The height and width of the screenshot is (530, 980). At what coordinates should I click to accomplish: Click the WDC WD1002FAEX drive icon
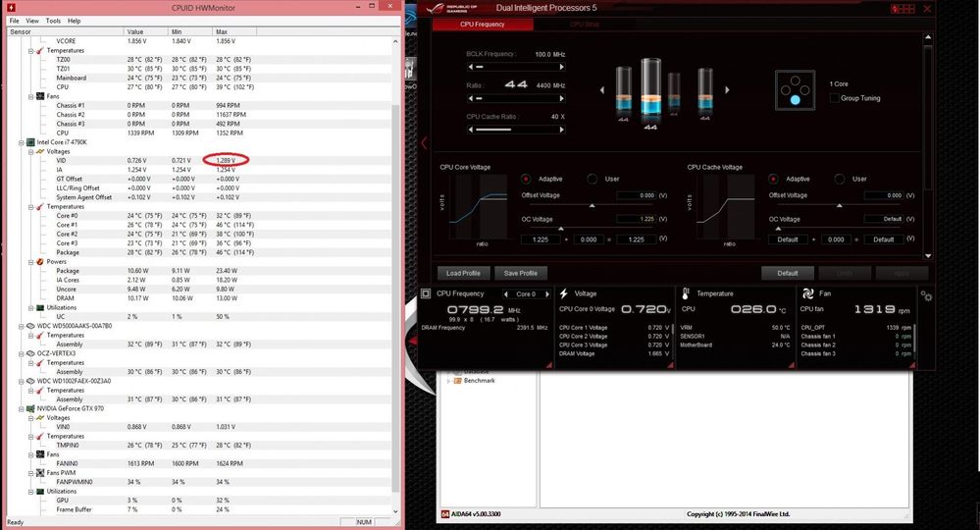coord(30,381)
